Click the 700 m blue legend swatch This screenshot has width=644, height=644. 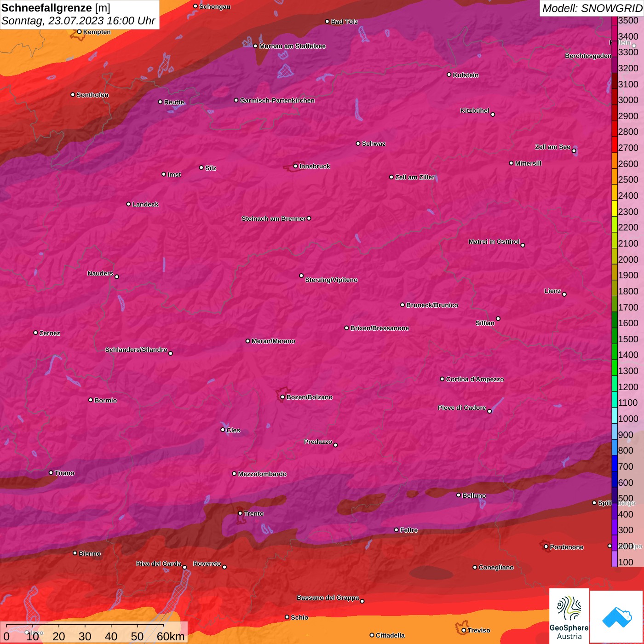(615, 463)
